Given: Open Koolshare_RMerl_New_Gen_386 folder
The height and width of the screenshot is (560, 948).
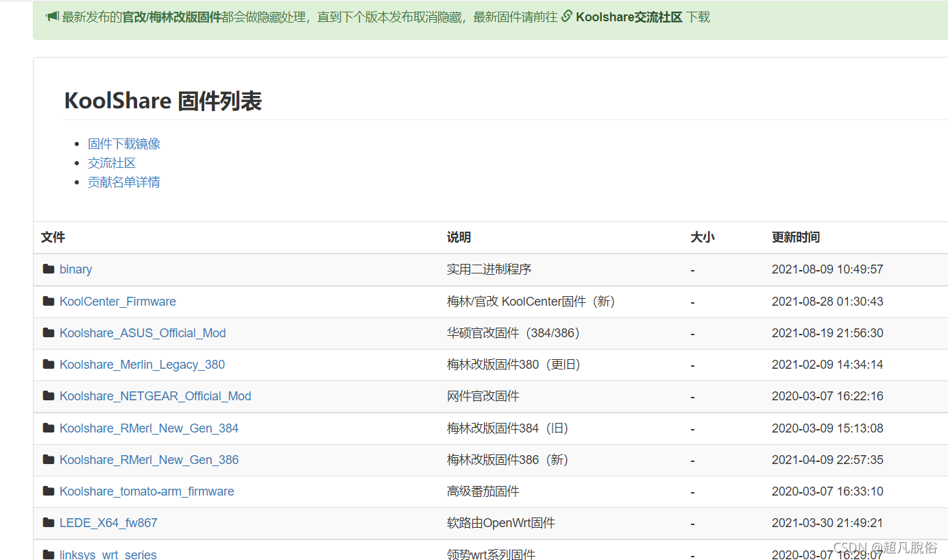Looking at the screenshot, I should [149, 460].
